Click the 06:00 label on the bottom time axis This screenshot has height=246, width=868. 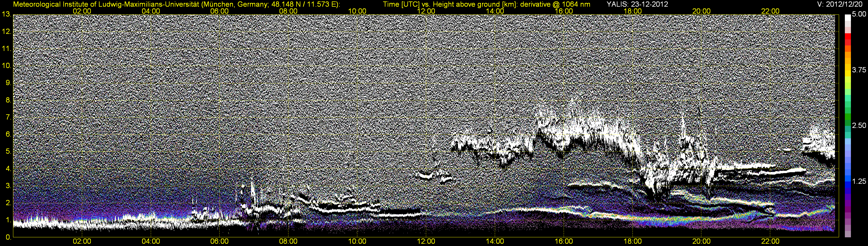pyautogui.click(x=220, y=242)
